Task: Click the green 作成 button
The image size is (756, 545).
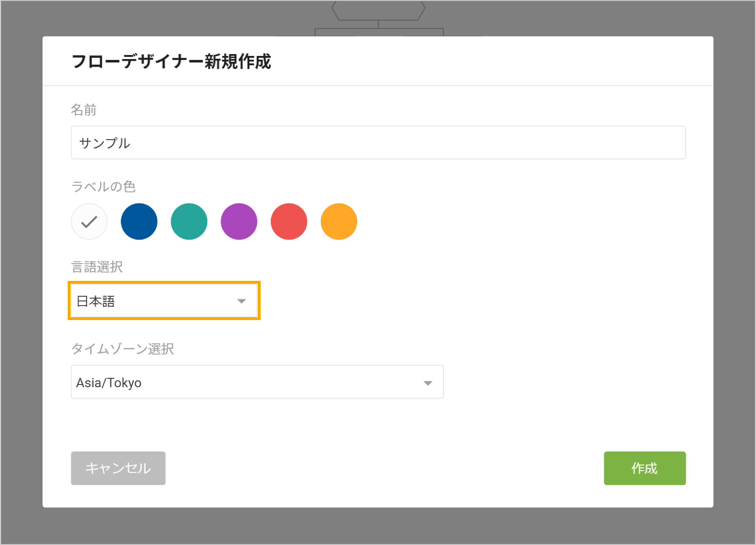Action: click(645, 468)
